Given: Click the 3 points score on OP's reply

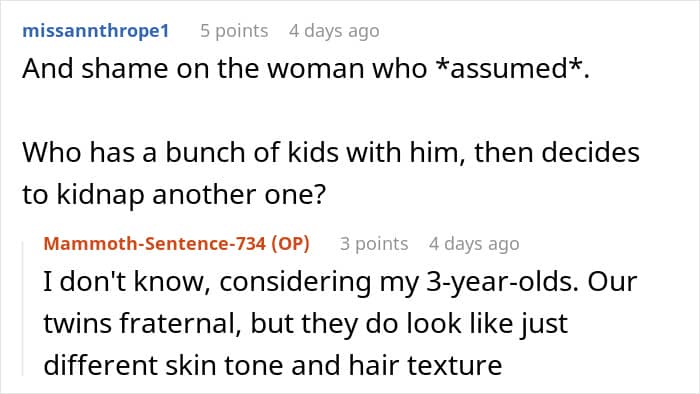Looking at the screenshot, I should [x=374, y=244].
